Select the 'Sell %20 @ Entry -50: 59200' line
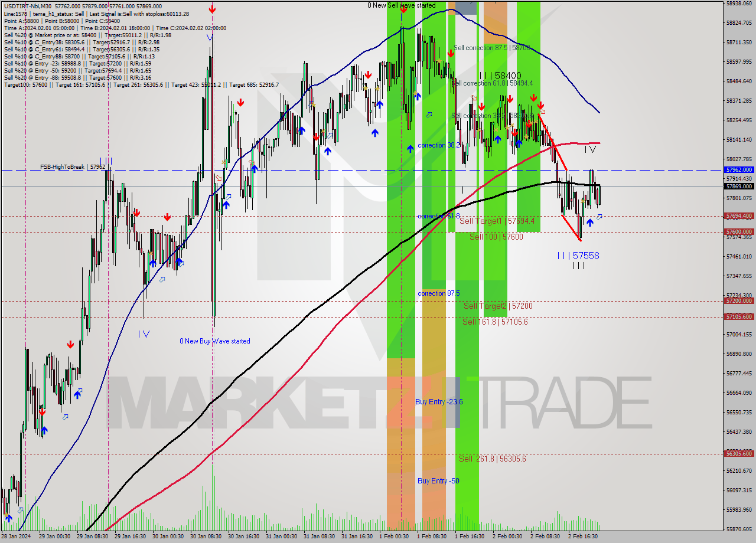This screenshot has height=543, width=756. [77, 70]
